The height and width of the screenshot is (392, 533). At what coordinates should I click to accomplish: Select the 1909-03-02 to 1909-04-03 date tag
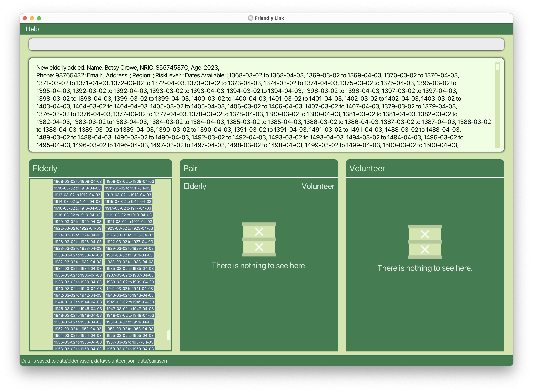click(x=130, y=182)
